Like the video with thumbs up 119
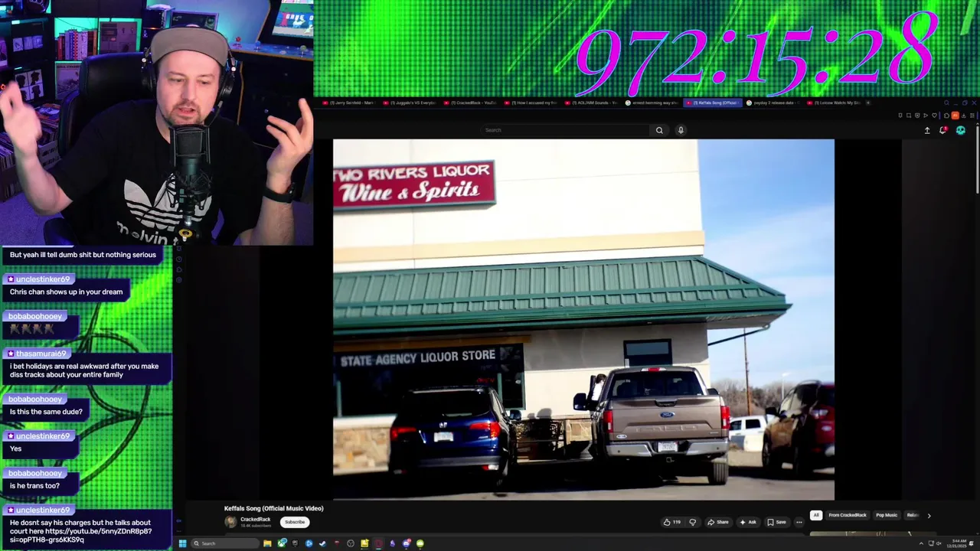This screenshot has width=980, height=551. click(671, 522)
